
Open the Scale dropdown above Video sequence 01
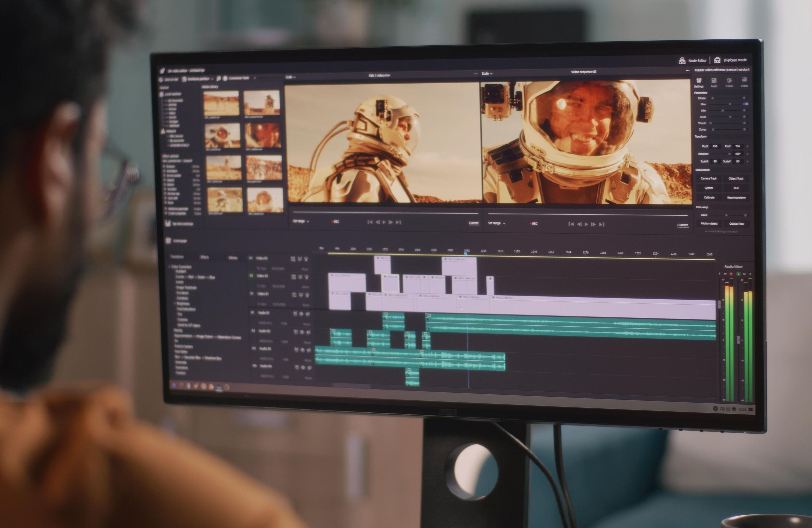click(x=487, y=73)
